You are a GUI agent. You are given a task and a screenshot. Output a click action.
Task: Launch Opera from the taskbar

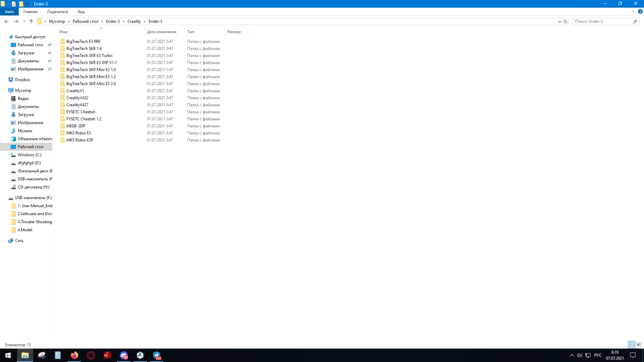tap(91, 355)
